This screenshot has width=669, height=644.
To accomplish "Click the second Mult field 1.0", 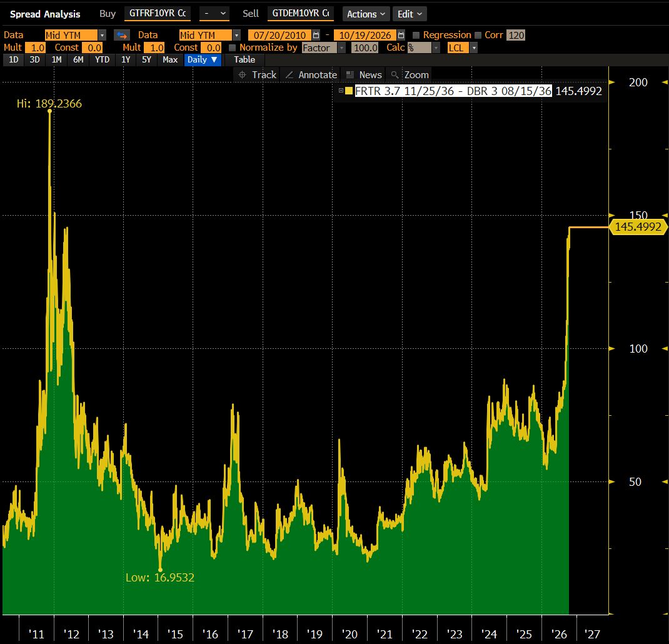I will point(154,48).
